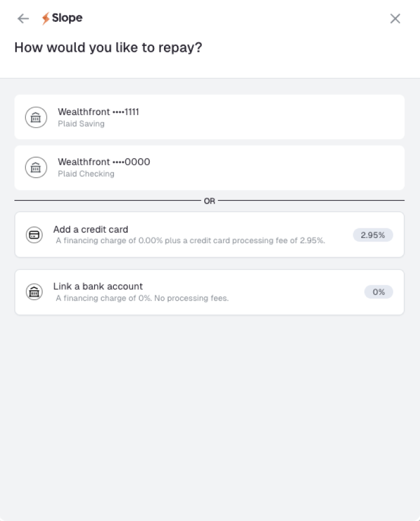Select the Wealthfront ••••0000 account
Viewport: 420px width, 521px height.
point(104,162)
